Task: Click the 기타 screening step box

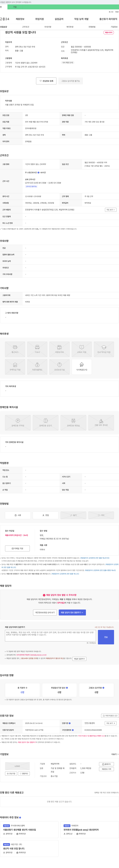Action: click(101, 515)
